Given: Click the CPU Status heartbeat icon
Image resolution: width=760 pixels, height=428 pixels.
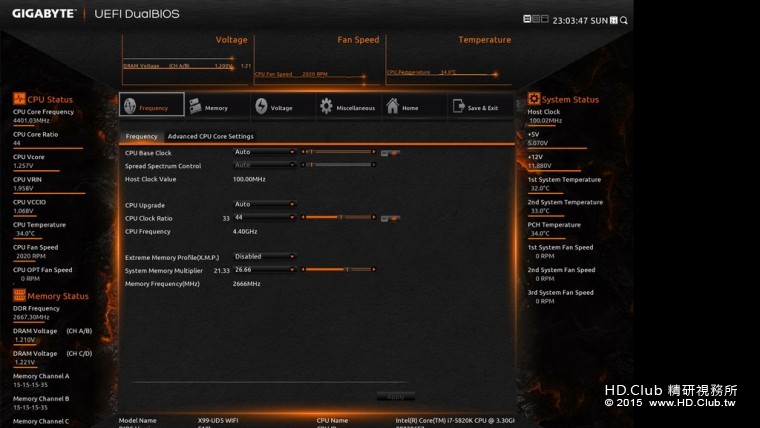Looking at the screenshot, I should (x=19, y=99).
